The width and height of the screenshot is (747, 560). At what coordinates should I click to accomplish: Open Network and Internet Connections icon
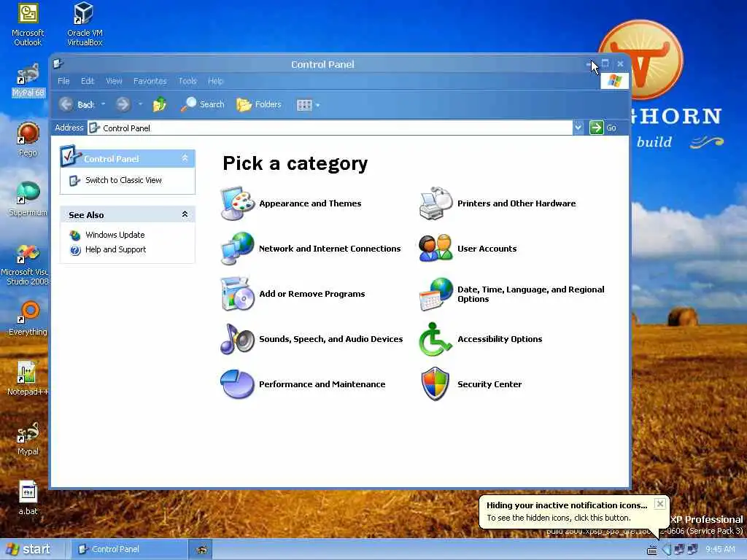coord(238,249)
